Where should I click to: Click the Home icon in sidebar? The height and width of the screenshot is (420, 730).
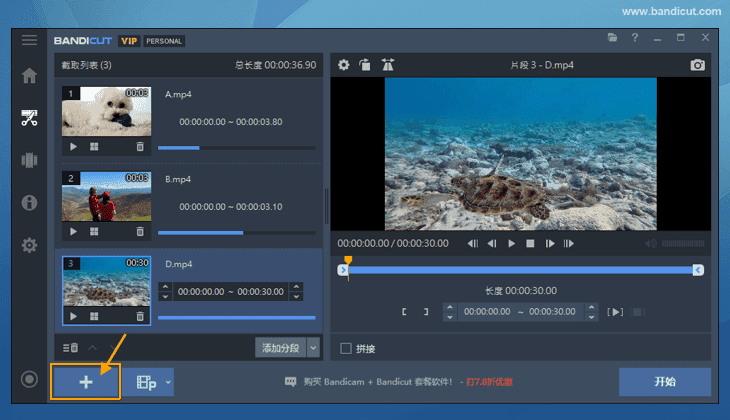pyautogui.click(x=29, y=76)
